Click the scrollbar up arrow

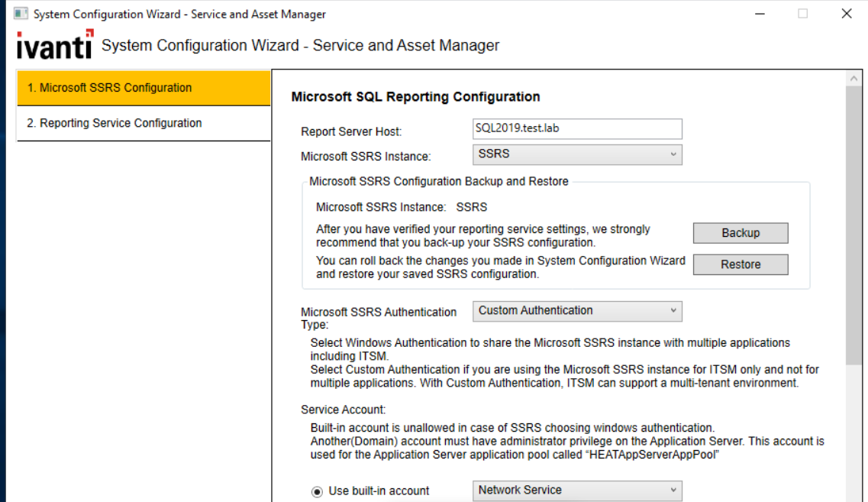853,79
